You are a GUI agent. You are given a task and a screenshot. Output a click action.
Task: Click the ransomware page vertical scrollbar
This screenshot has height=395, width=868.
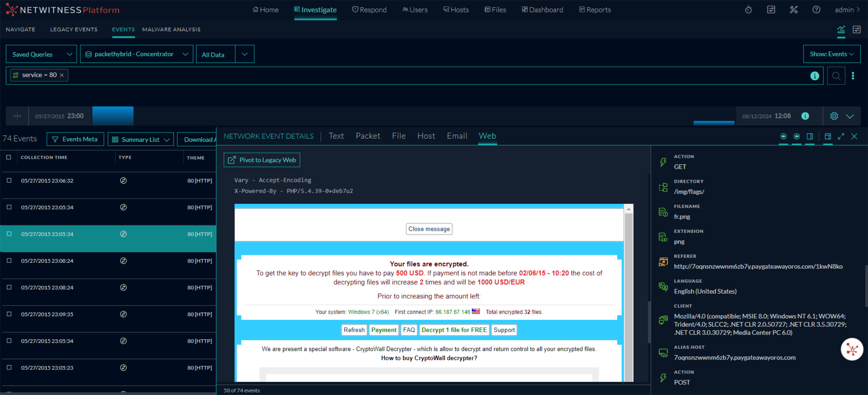pos(629,295)
